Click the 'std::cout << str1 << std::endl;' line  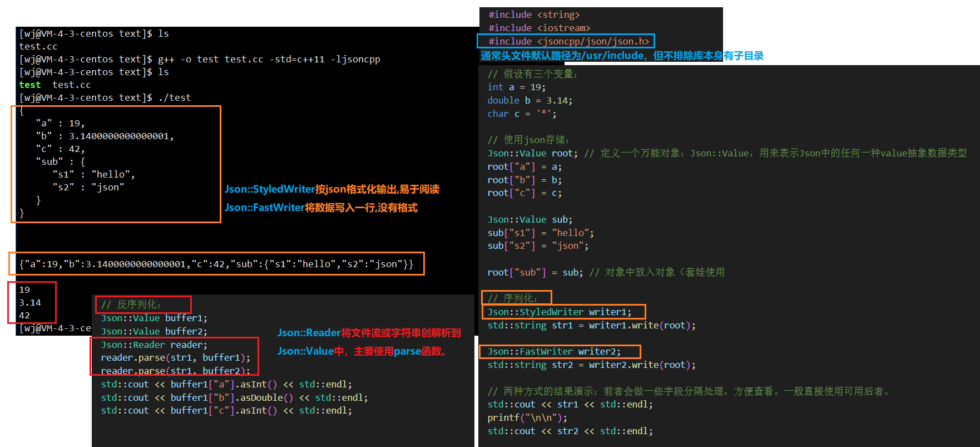(570, 404)
